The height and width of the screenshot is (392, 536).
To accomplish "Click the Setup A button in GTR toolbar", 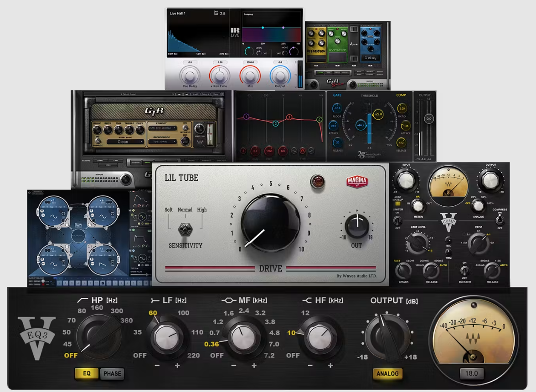I will [x=206, y=94].
